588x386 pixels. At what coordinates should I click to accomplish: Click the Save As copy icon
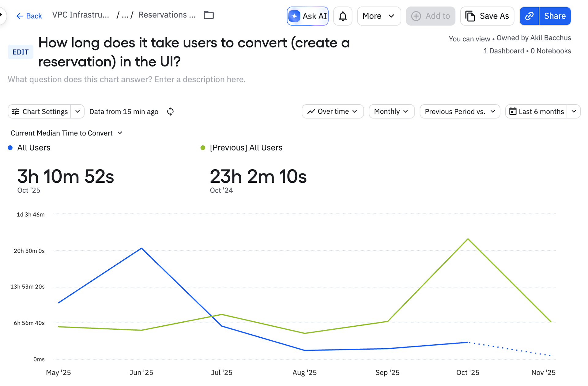point(470,16)
